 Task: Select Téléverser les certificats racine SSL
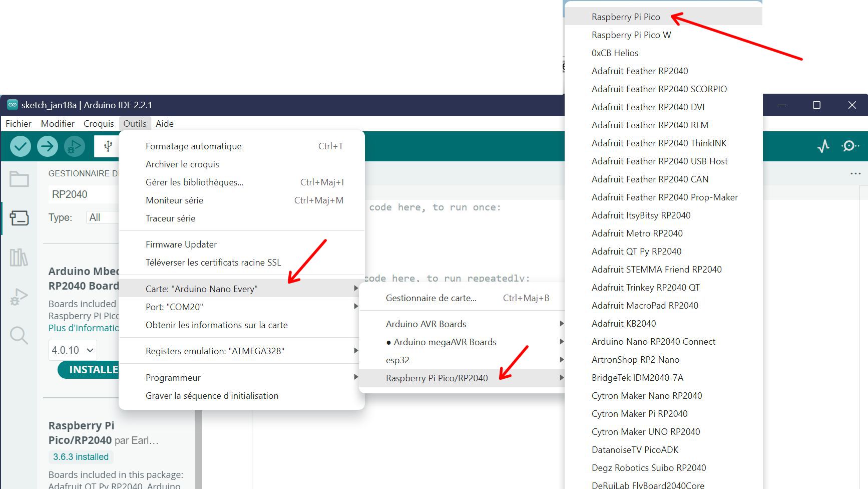pos(242,263)
